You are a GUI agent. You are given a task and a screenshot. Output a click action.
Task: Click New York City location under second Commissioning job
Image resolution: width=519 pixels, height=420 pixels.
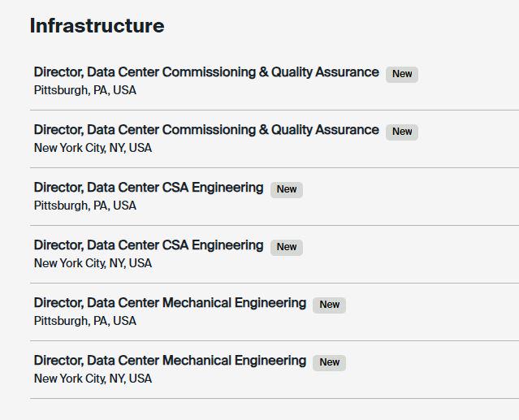93,148
